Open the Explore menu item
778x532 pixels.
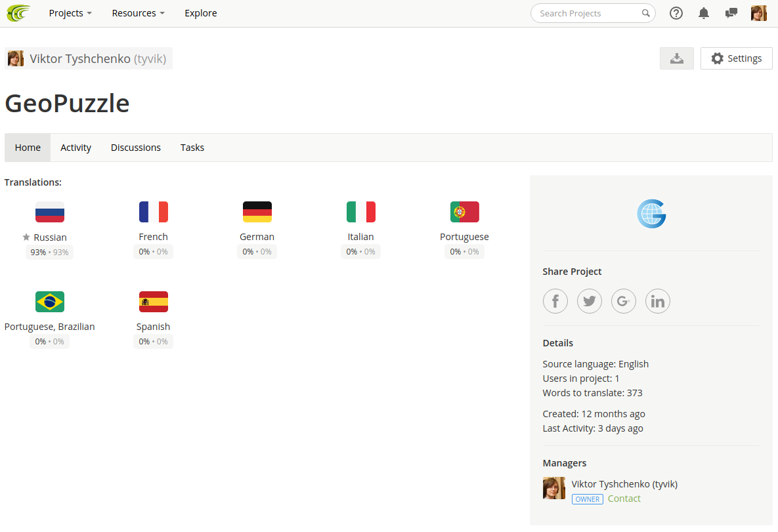click(x=200, y=13)
